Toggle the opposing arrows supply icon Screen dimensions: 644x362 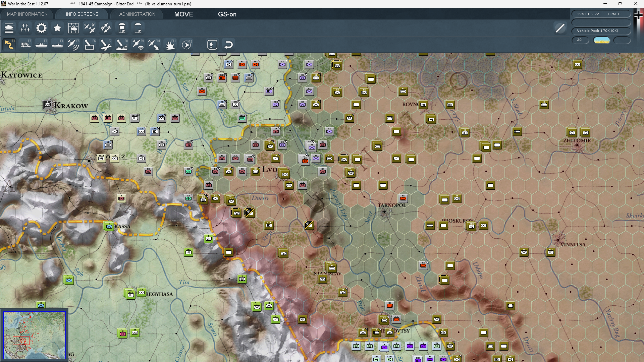pos(106,28)
